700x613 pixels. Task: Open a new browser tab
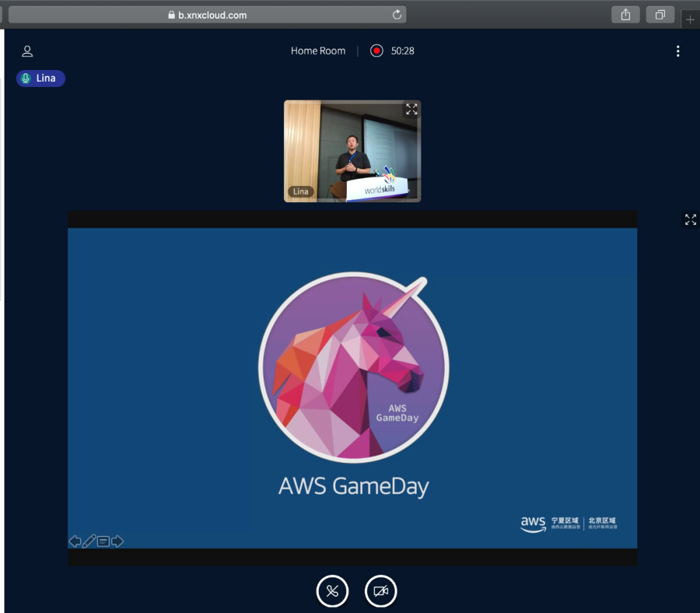(690, 19)
